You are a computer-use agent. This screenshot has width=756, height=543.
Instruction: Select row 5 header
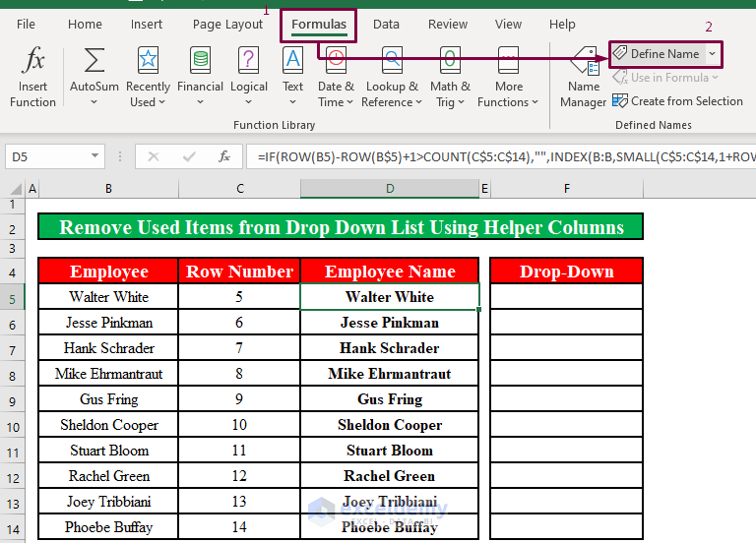tap(12, 299)
